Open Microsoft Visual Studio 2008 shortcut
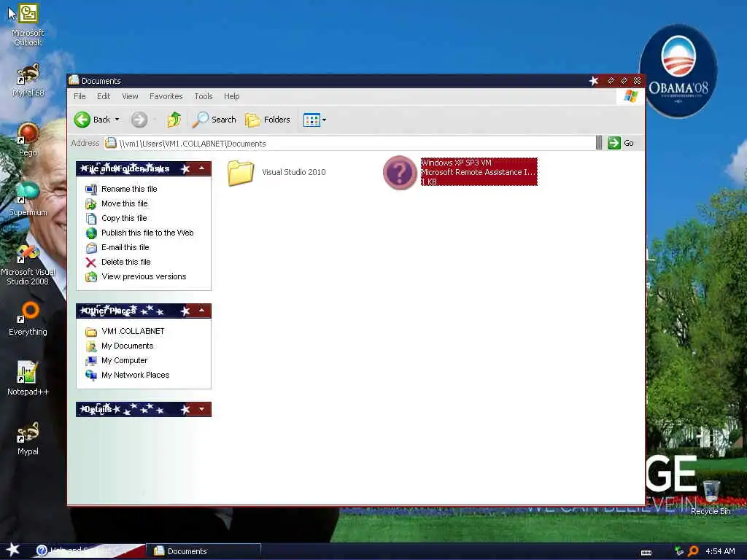Viewport: 747px width, 560px height. (x=28, y=264)
